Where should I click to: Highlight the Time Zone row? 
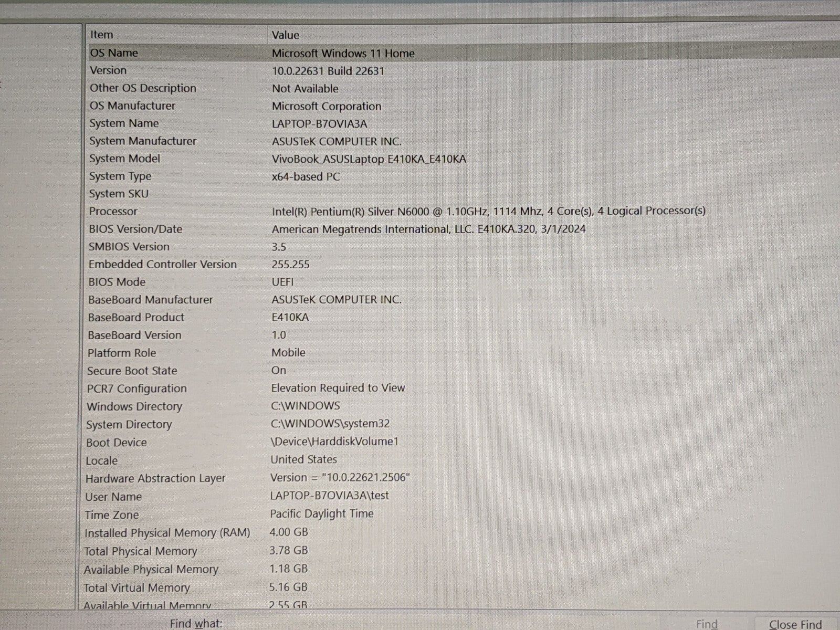pyautogui.click(x=112, y=515)
